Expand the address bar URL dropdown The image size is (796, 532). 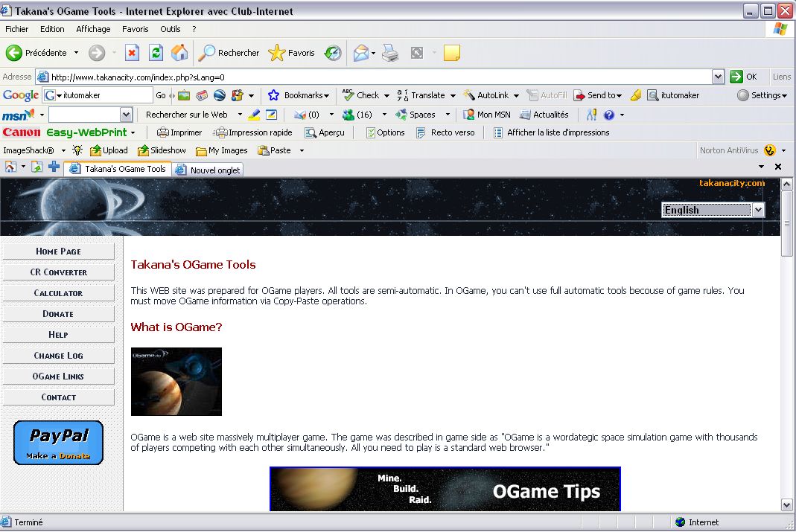tap(718, 77)
